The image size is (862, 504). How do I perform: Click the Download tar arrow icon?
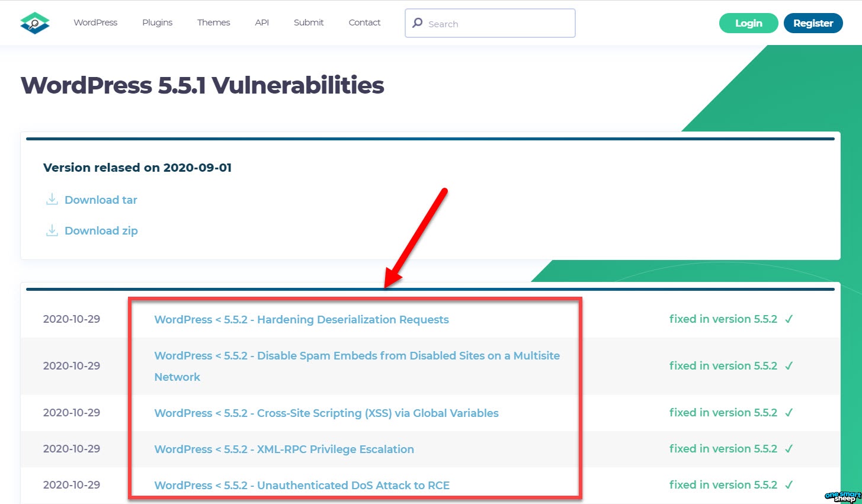pos(52,200)
